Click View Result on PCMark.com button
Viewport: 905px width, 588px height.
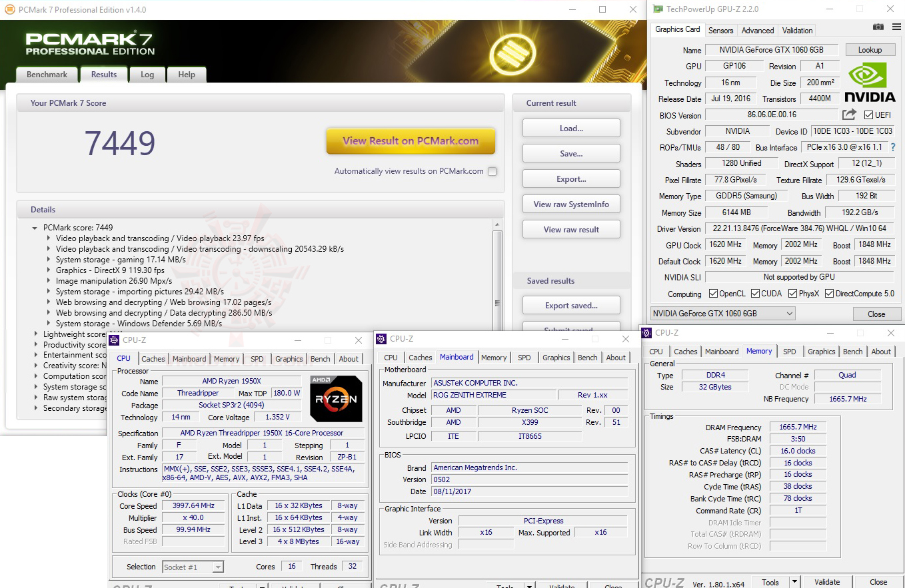411,142
